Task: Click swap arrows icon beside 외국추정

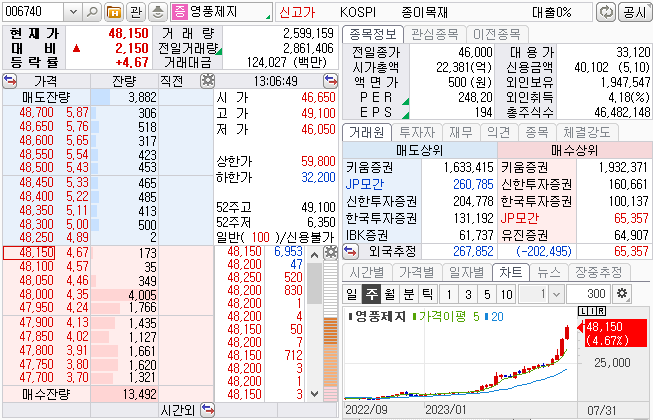Action: (x=350, y=251)
